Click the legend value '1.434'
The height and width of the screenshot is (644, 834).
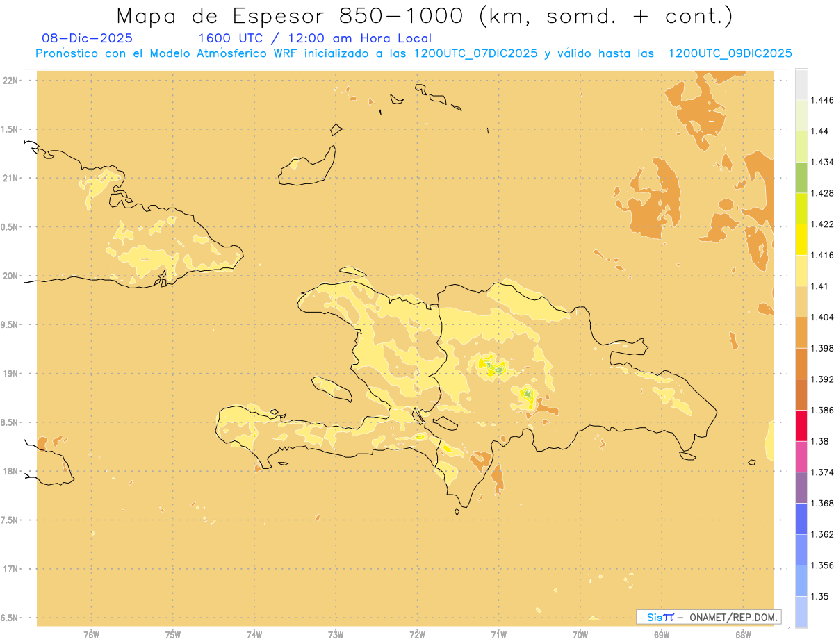click(x=823, y=162)
